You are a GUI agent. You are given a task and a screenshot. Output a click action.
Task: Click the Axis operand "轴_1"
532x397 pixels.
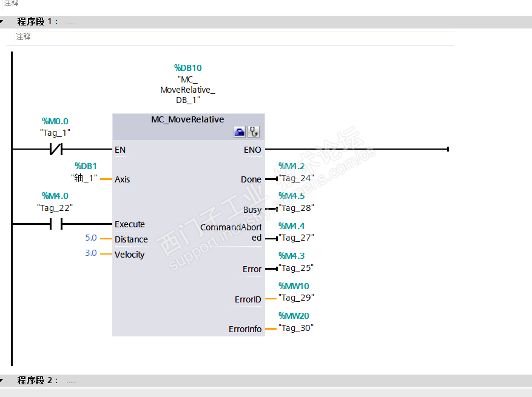point(84,179)
